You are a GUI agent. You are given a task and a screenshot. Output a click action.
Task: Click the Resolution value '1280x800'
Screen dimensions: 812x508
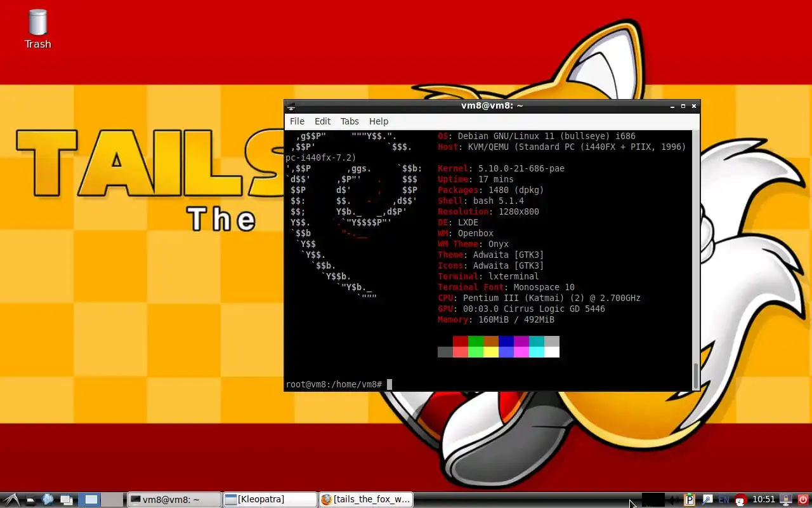coord(518,211)
